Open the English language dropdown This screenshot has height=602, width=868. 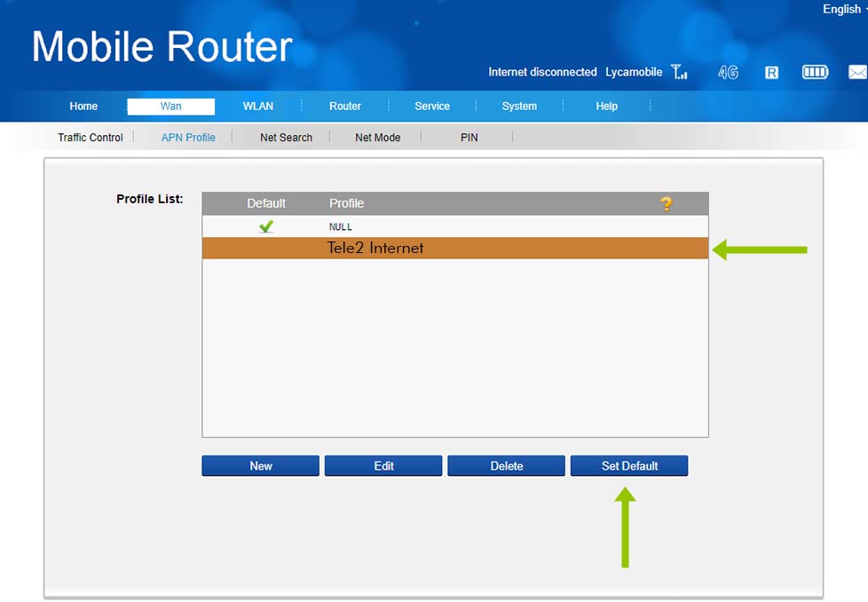[844, 9]
